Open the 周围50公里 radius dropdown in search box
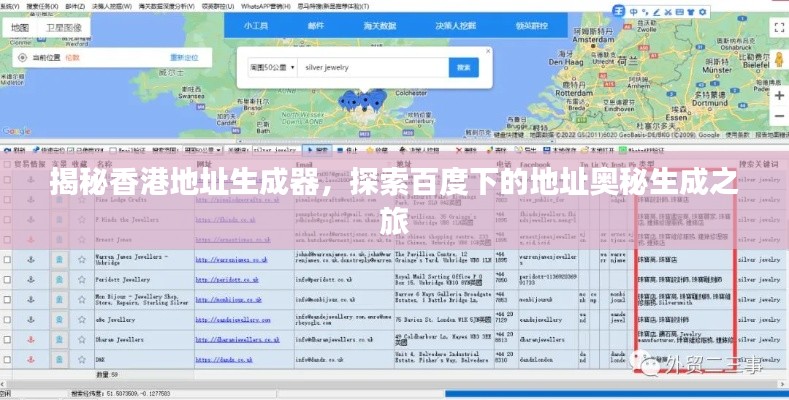789x400 pixels. [x=272, y=67]
